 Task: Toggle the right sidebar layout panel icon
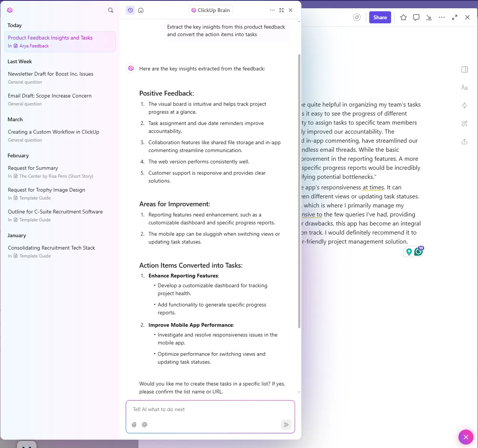464,69
